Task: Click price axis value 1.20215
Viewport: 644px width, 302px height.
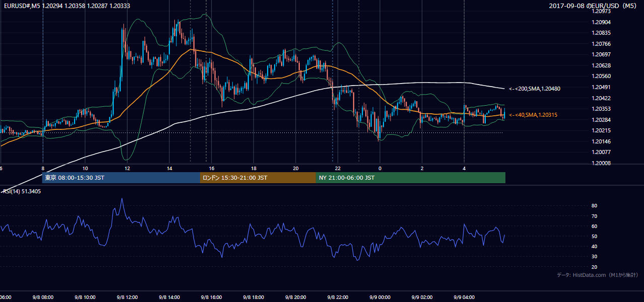Action: tap(602, 130)
